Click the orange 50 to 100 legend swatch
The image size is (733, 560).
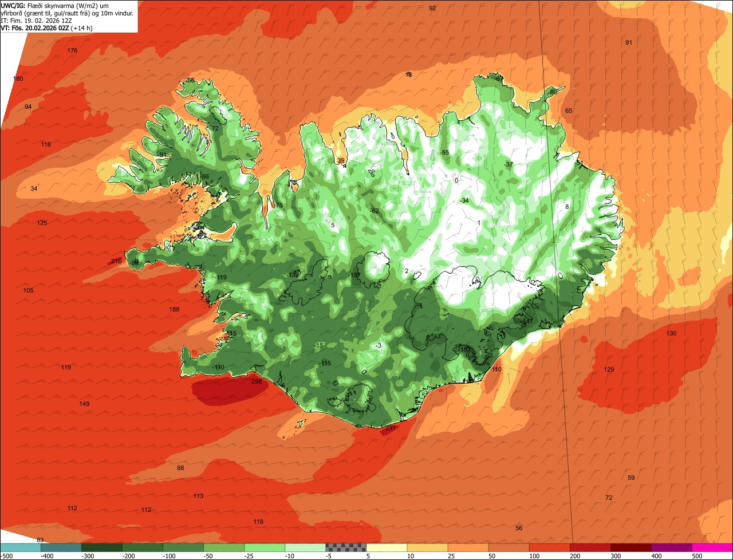pyautogui.click(x=508, y=547)
